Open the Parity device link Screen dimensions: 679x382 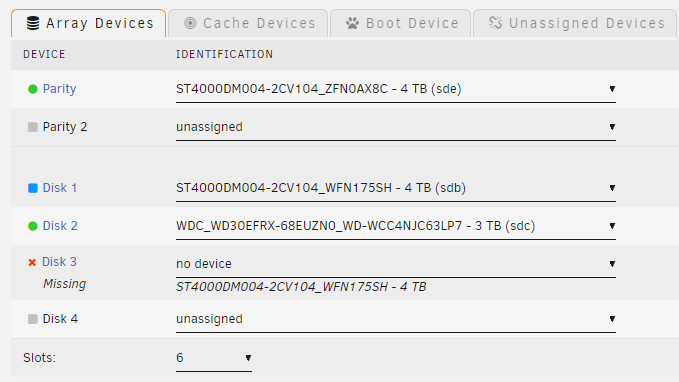point(59,89)
